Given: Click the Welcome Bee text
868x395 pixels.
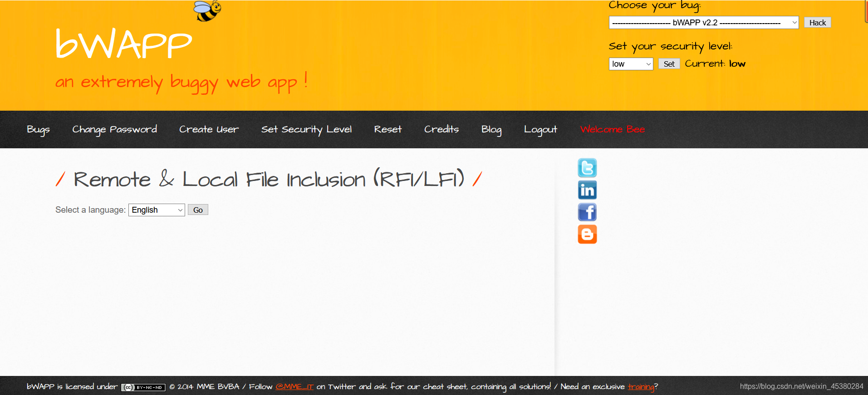Looking at the screenshot, I should [613, 130].
